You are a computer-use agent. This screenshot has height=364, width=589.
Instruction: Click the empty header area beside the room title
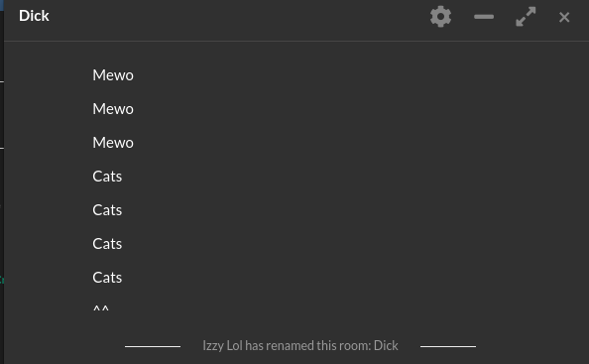[237, 17]
